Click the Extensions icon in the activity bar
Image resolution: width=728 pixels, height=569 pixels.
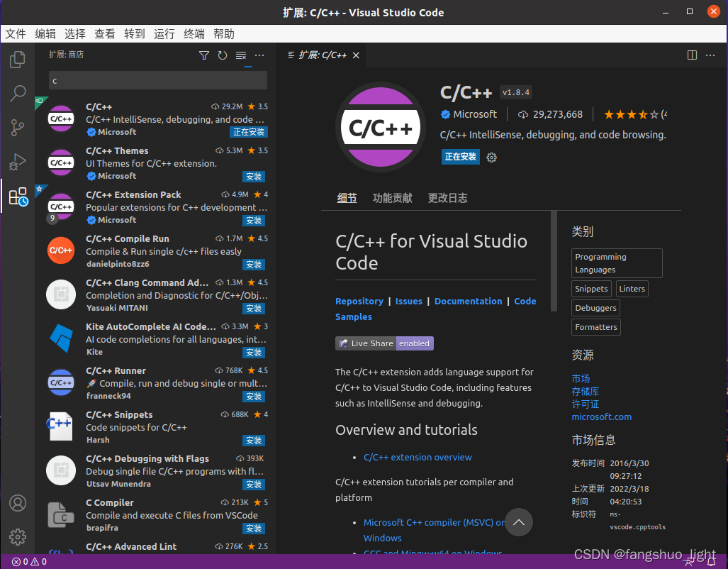point(18,197)
